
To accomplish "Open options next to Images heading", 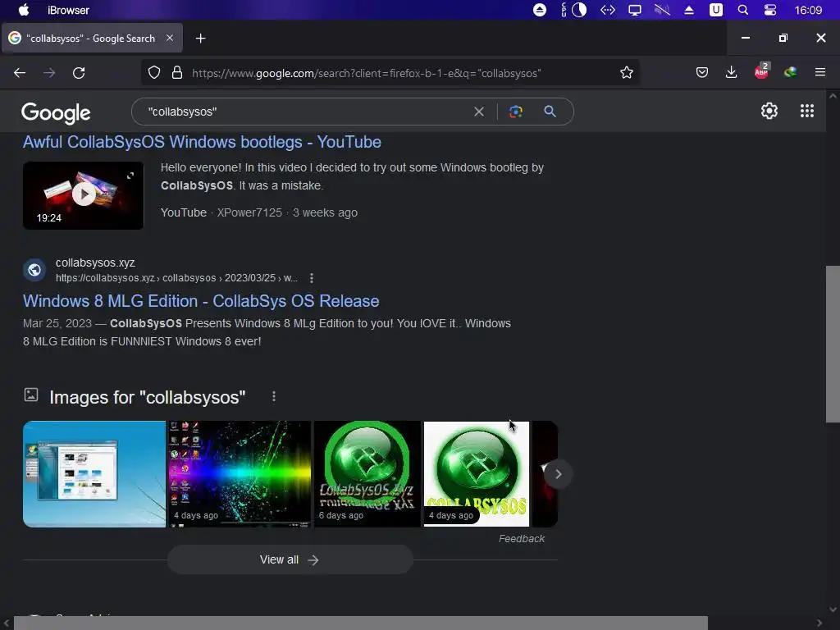I will click(x=274, y=396).
